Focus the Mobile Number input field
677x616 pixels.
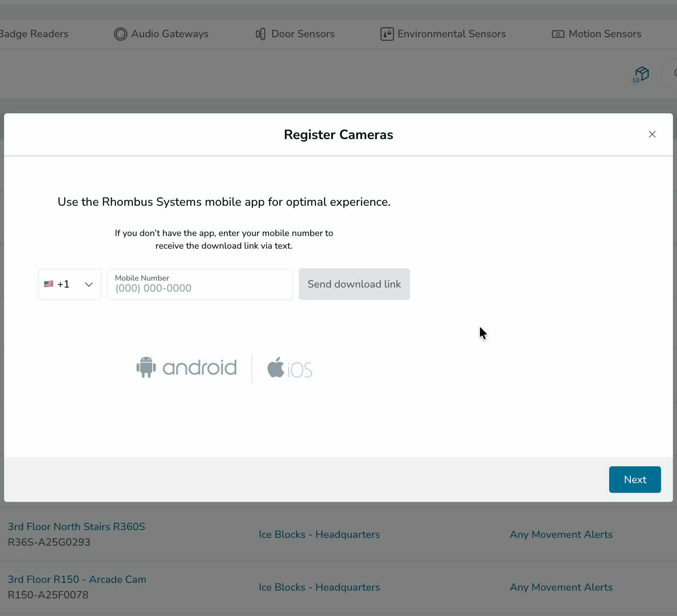point(200,284)
